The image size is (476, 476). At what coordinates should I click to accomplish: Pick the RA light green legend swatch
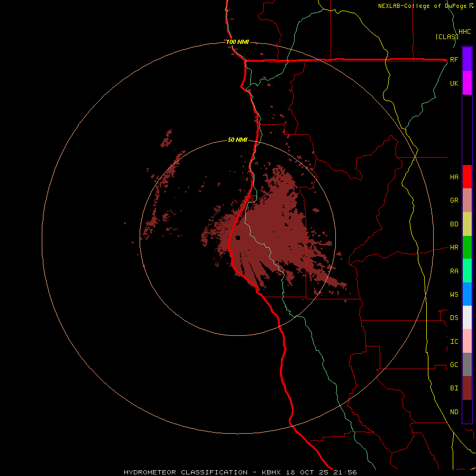467,271
